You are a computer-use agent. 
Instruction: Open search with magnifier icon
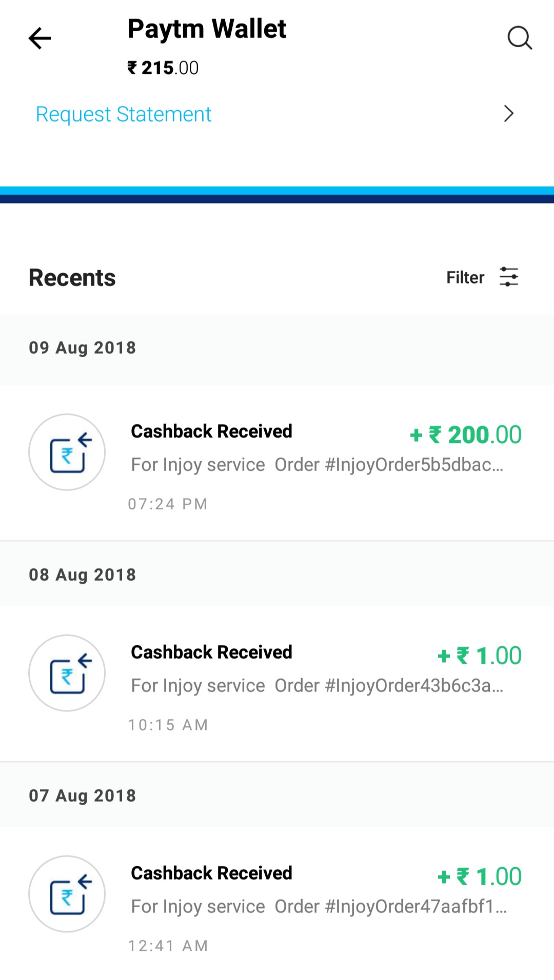coord(519,38)
